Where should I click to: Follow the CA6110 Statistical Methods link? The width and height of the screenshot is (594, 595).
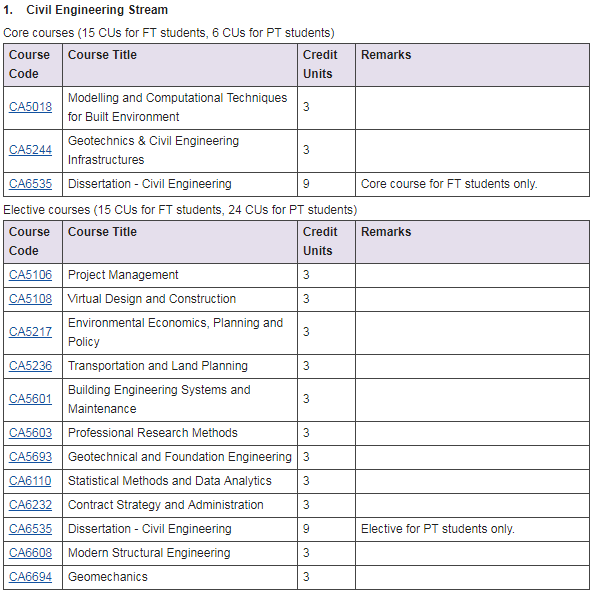30,481
